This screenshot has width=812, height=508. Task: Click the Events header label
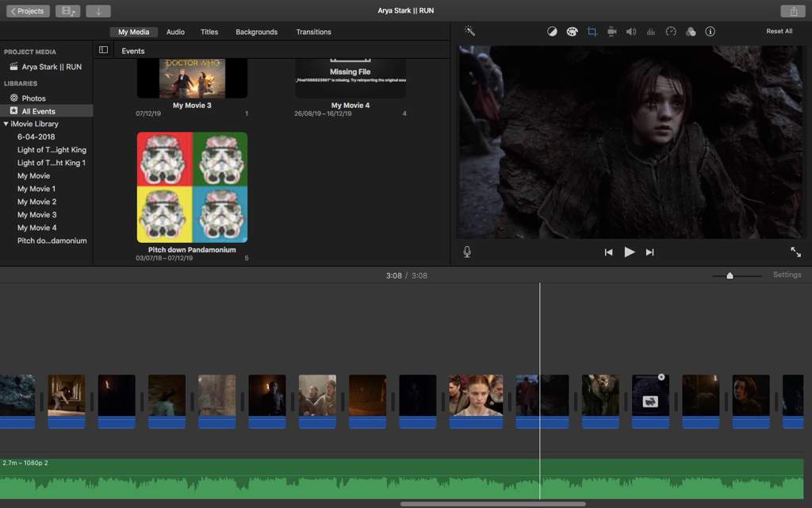133,51
